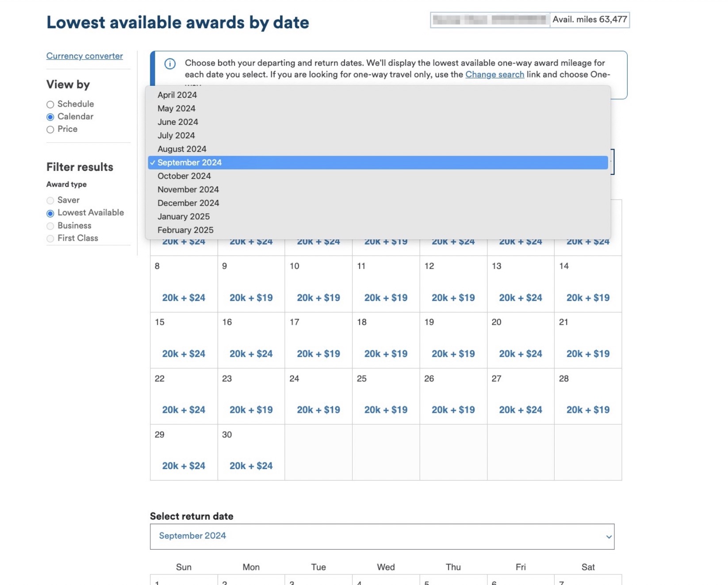Image resolution: width=728 pixels, height=585 pixels.
Task: Open the Currency converter link
Action: [x=84, y=56]
